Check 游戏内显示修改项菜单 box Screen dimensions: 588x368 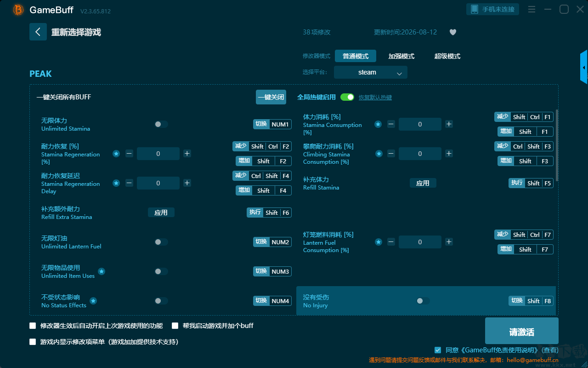(33, 342)
